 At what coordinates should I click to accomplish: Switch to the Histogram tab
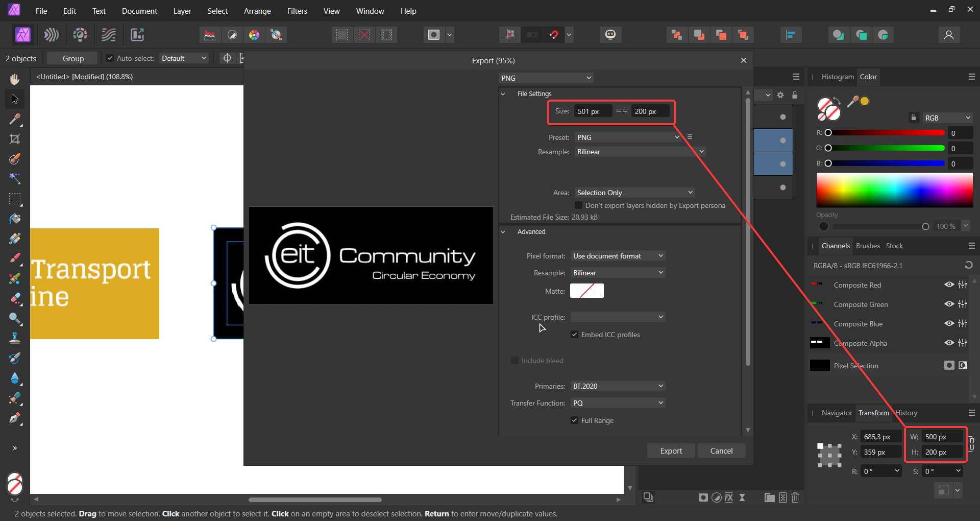[838, 77]
